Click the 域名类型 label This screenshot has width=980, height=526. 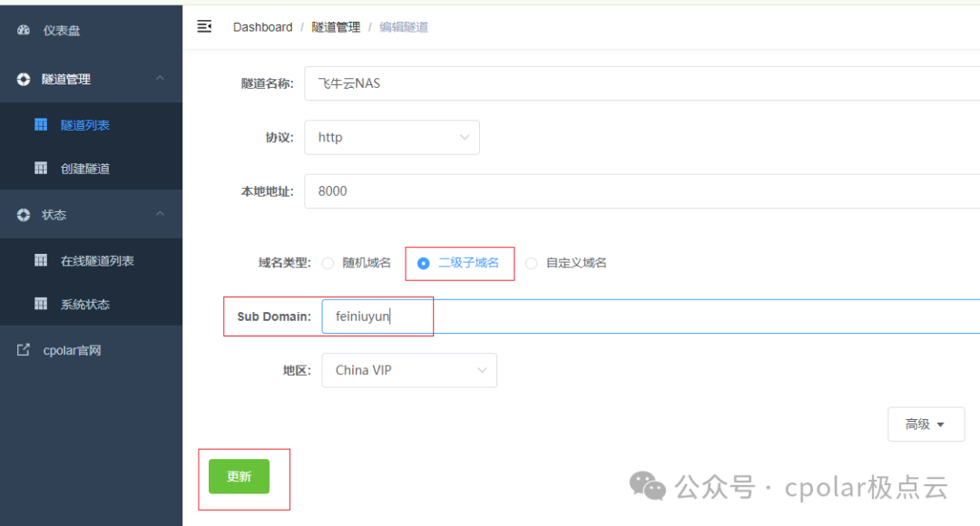(x=284, y=263)
